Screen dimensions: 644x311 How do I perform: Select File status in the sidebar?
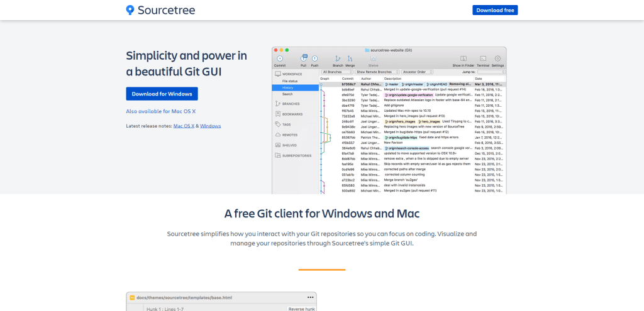[290, 81]
